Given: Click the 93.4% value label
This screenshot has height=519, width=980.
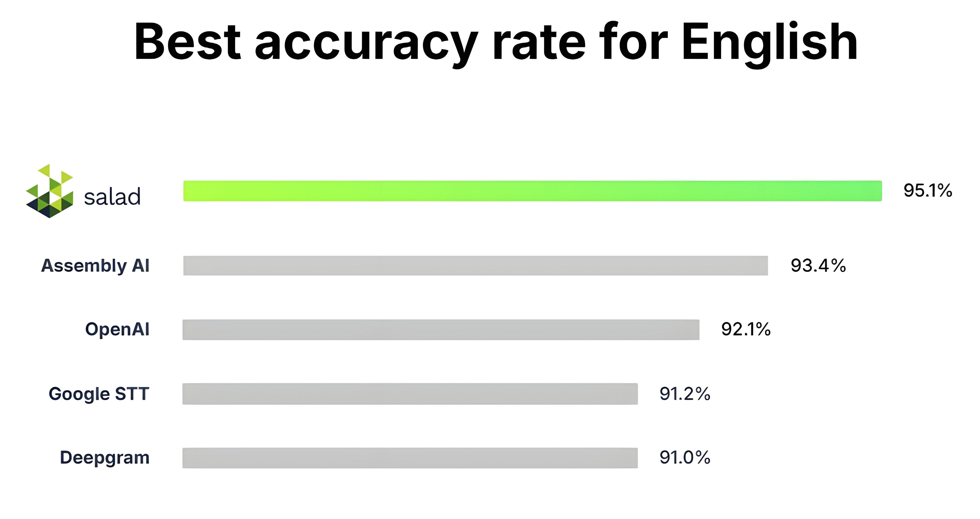Looking at the screenshot, I should 818,265.
